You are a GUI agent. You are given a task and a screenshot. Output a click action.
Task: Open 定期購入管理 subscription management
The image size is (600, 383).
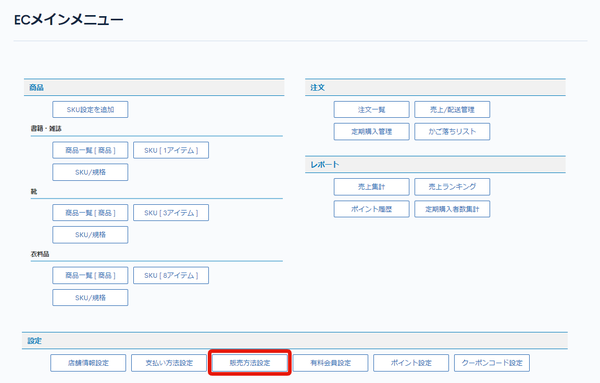(372, 132)
